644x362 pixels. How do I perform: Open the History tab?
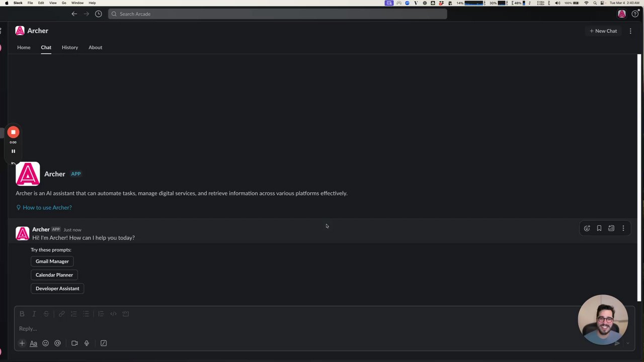point(70,47)
